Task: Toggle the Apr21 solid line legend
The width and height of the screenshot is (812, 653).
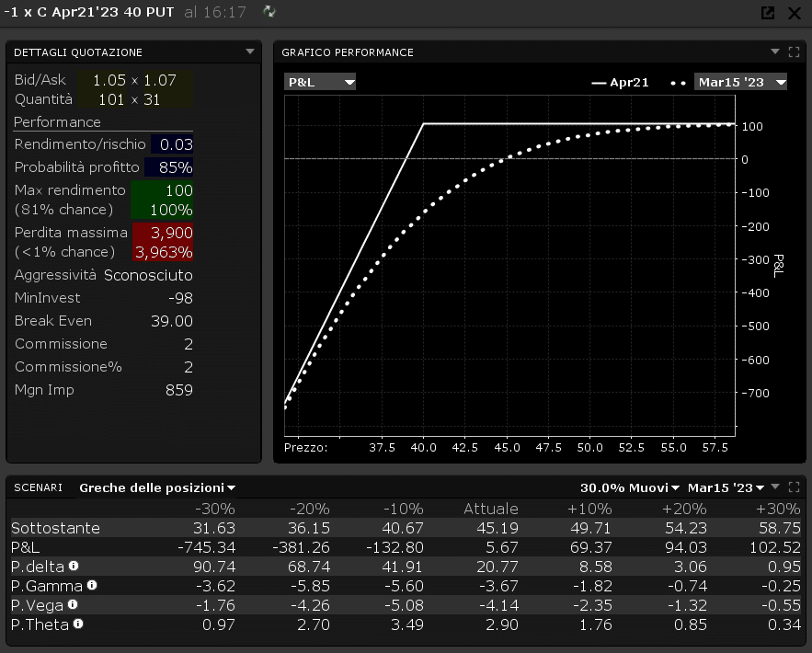Action: (620, 83)
